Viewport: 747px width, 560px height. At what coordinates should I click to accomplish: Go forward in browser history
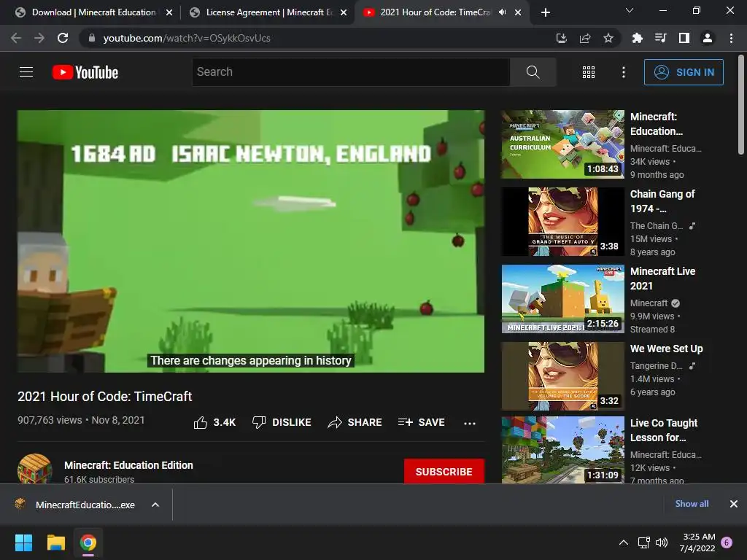(39, 38)
